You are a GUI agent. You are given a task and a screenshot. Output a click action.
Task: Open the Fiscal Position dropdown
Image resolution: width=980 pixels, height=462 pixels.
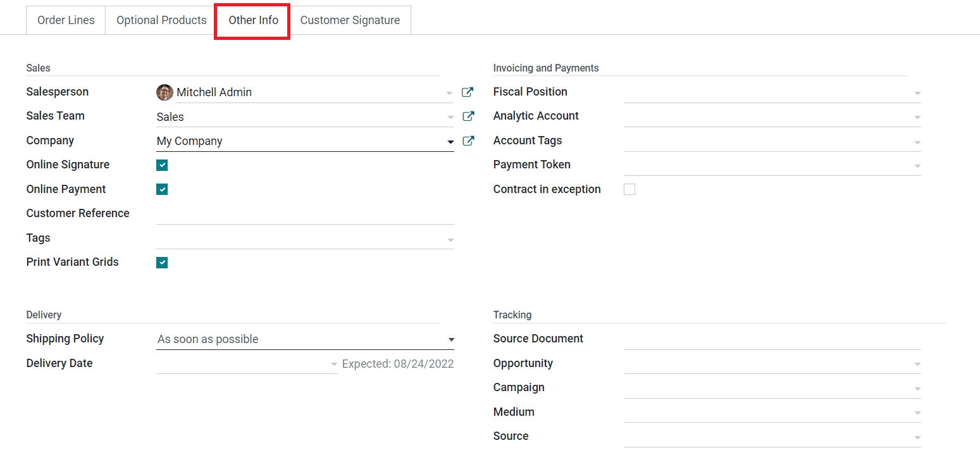917,93
